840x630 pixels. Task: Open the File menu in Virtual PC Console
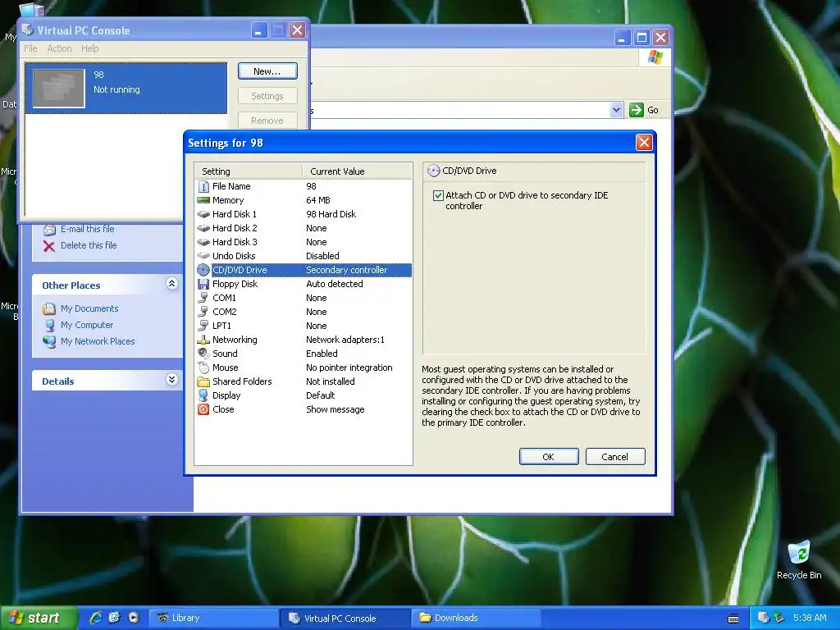coord(30,48)
